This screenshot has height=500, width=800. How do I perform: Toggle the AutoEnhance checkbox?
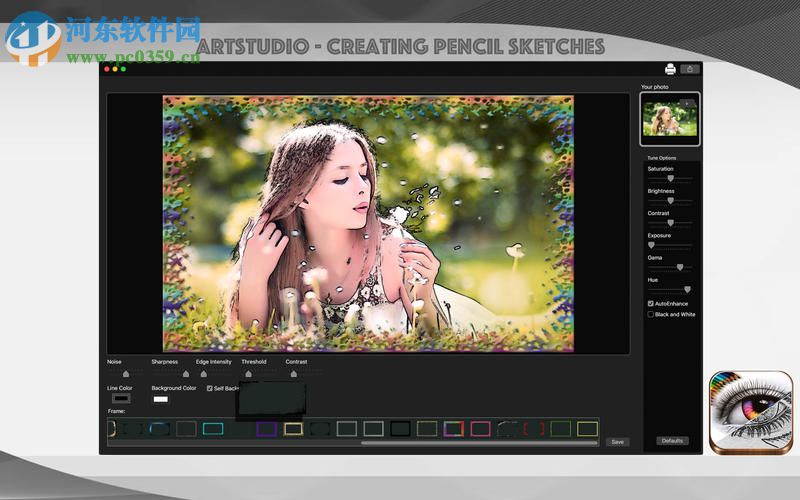pyautogui.click(x=651, y=304)
